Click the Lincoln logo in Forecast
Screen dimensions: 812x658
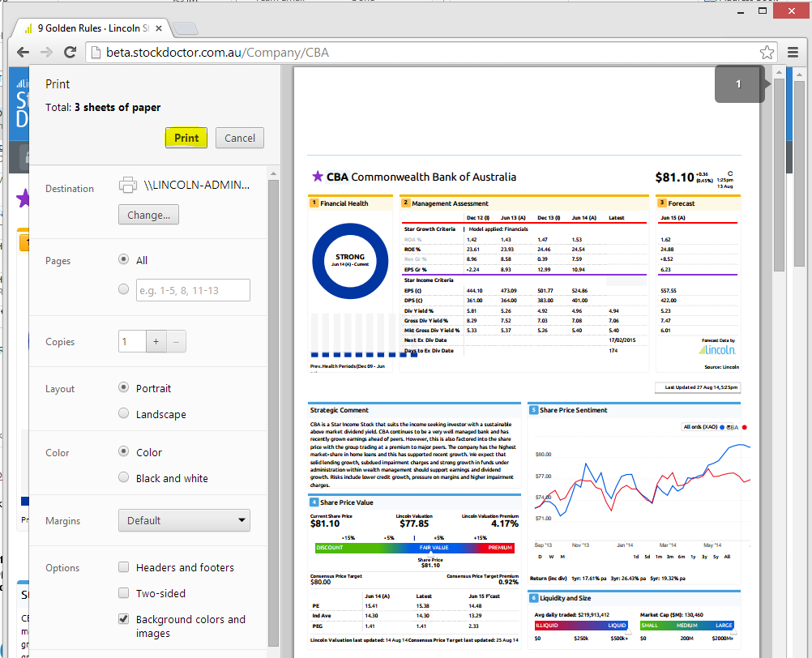(717, 350)
